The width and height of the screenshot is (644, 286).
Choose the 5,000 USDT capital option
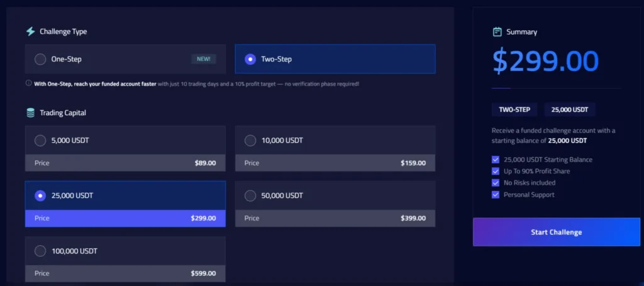(40, 140)
